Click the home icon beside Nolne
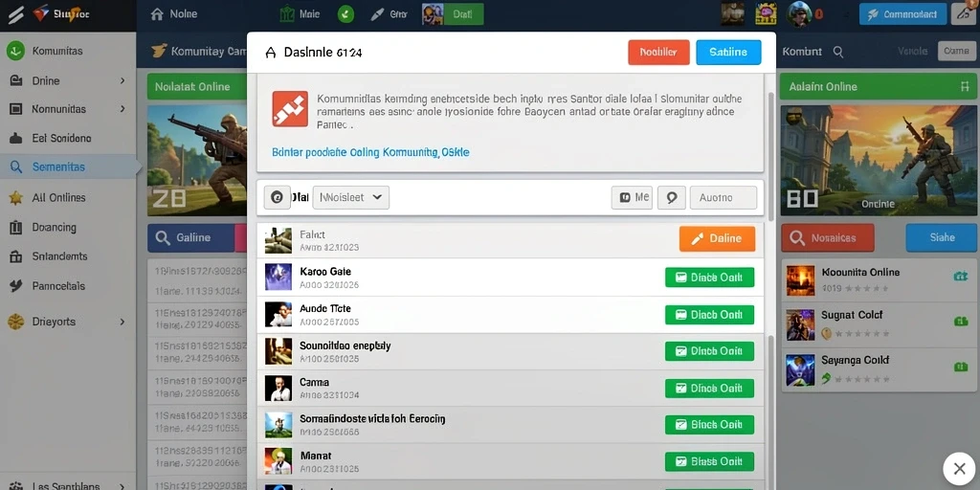Viewport: 980px width, 490px height. 158,14
